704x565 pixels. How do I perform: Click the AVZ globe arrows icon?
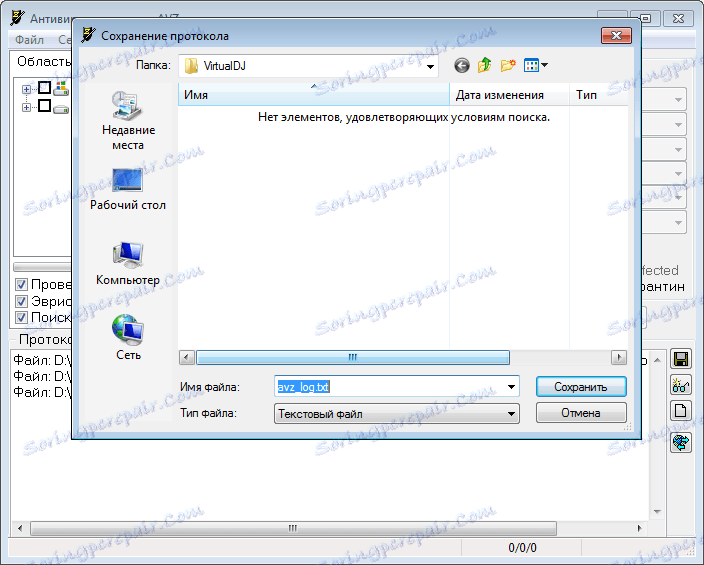680,442
